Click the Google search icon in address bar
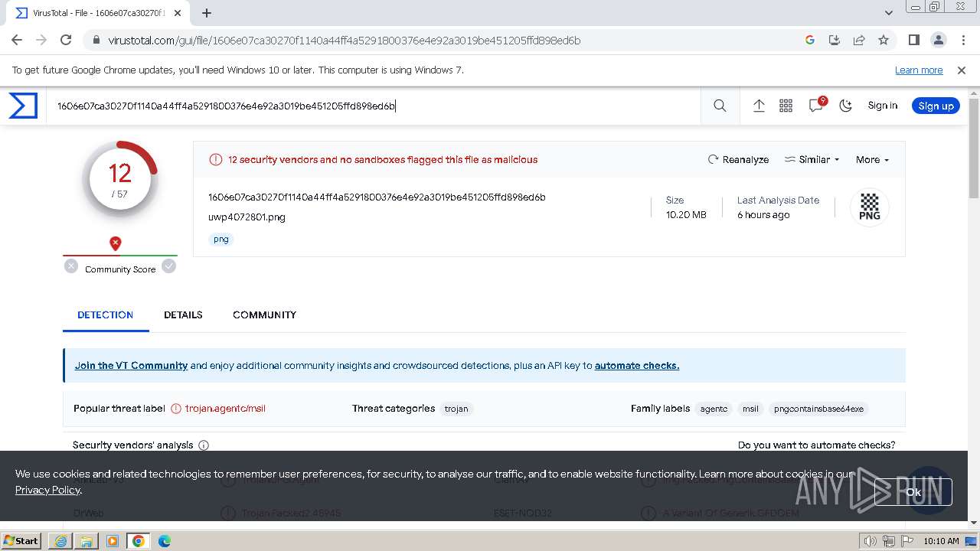 810,41
